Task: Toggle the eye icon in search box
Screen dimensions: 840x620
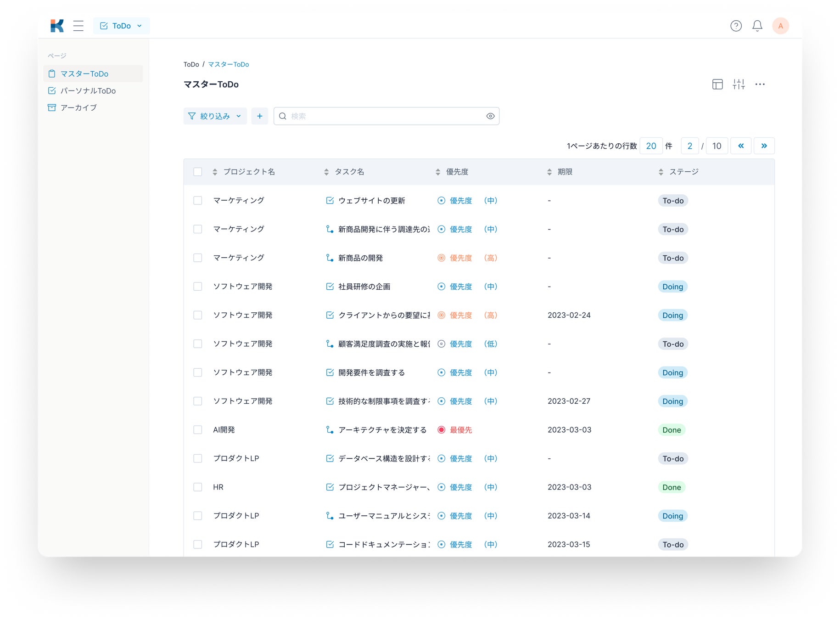Action: [x=490, y=116]
